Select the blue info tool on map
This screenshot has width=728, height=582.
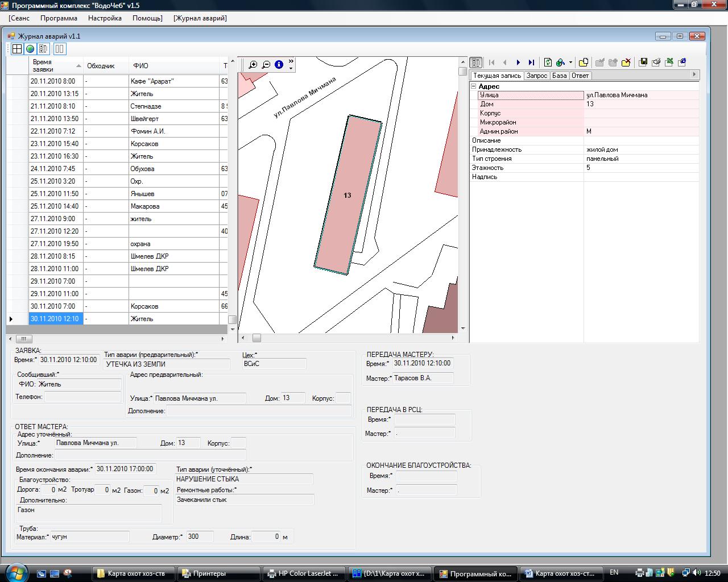click(x=279, y=65)
